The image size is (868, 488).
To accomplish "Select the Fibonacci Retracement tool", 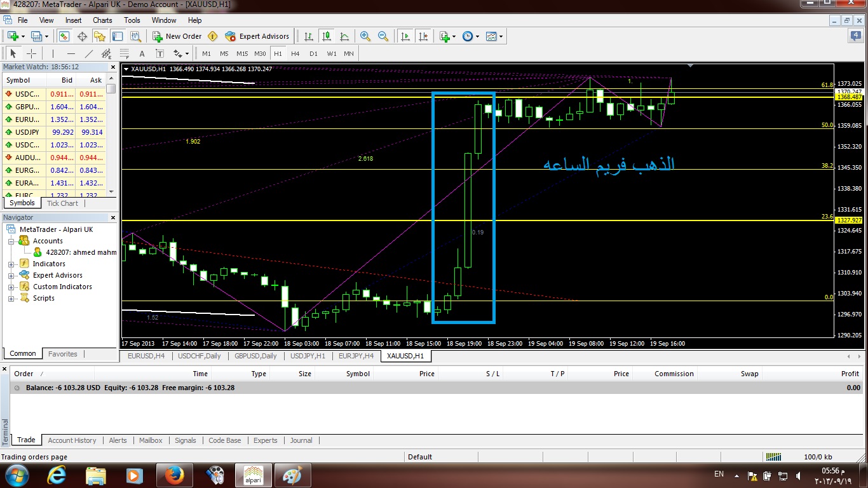I will pyautogui.click(x=125, y=53).
